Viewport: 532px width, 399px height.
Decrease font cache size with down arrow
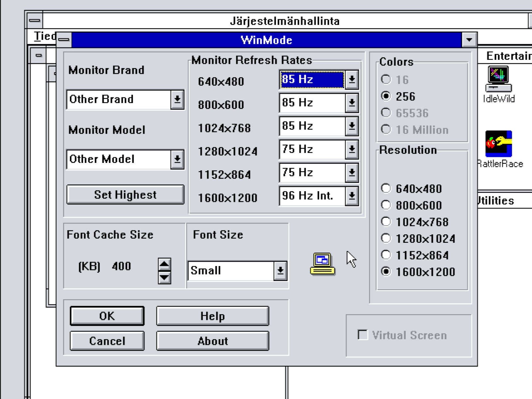pos(164,277)
